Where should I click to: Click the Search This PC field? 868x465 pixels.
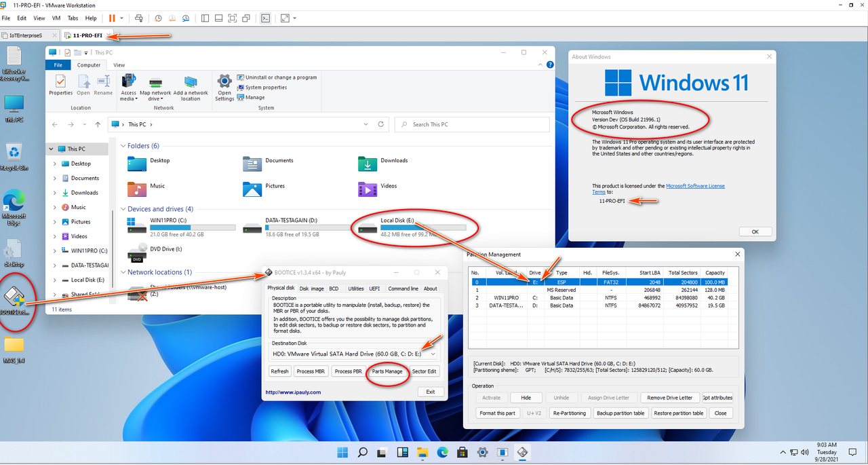pos(471,124)
